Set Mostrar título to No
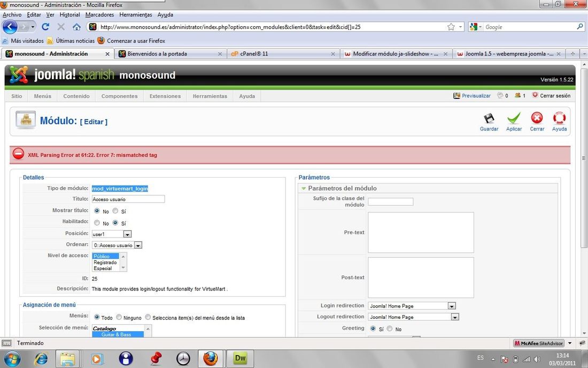This screenshot has width=588, height=368. coord(97,211)
